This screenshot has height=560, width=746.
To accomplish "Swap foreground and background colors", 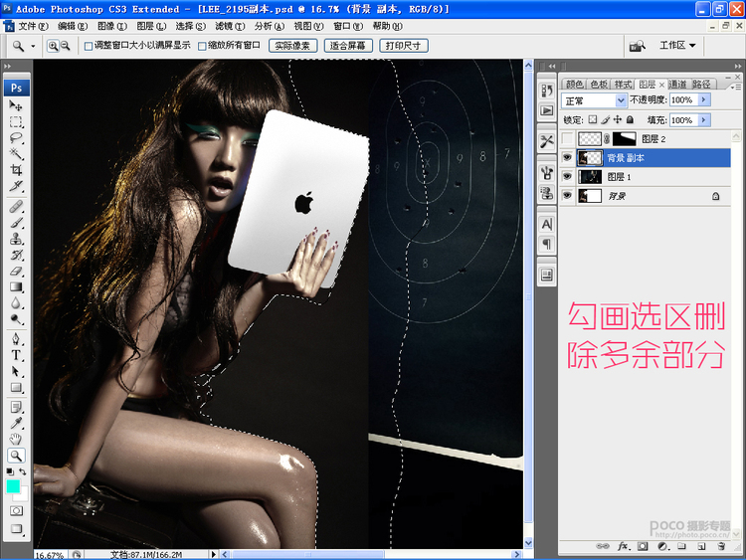I will [x=22, y=471].
